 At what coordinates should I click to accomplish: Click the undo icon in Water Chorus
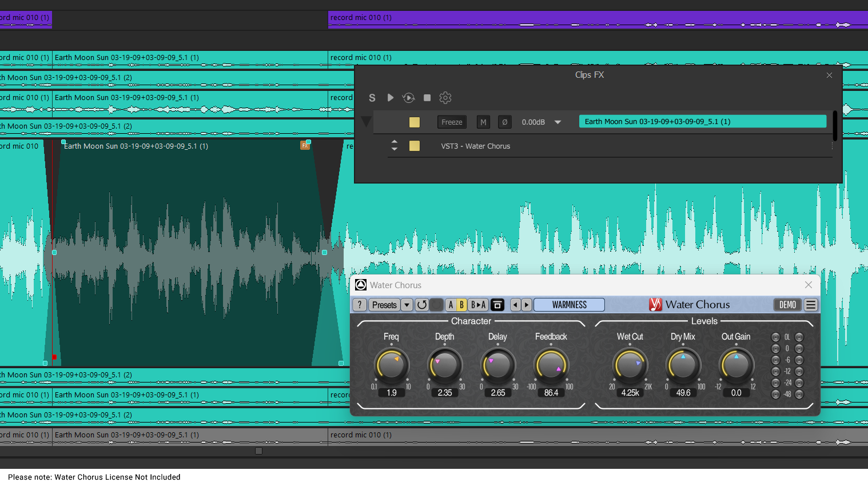[x=422, y=305]
